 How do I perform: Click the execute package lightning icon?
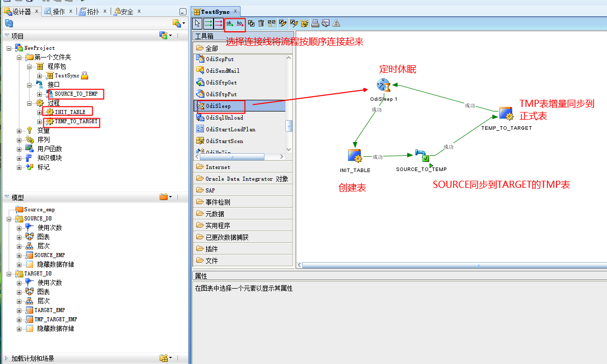coord(305,23)
